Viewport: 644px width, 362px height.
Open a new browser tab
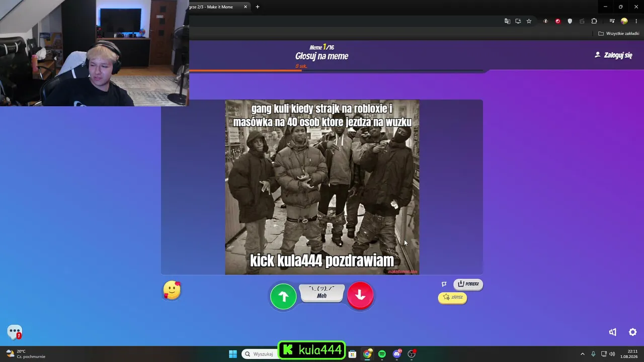[x=258, y=7]
